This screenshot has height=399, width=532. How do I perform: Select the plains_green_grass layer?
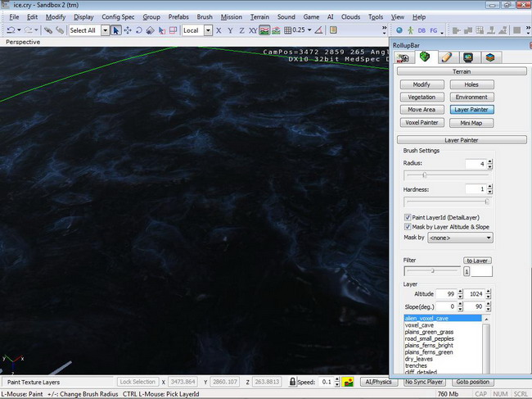[x=429, y=332]
